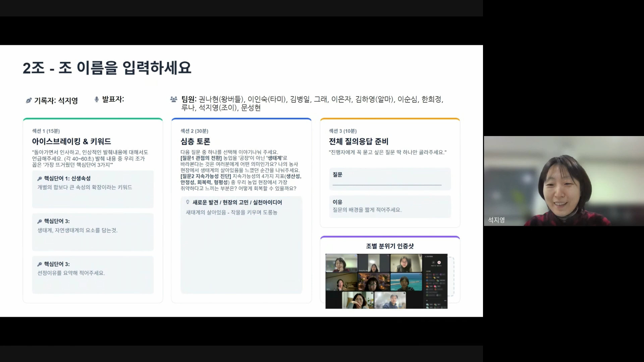Click the 아이스브레이킹 & 키워드 section heading
Viewport: 644px width, 362px height.
(71, 141)
